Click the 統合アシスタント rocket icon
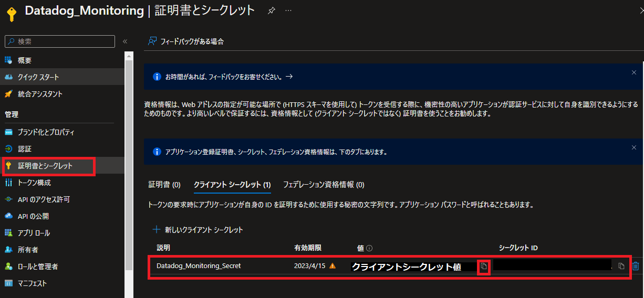 point(8,94)
